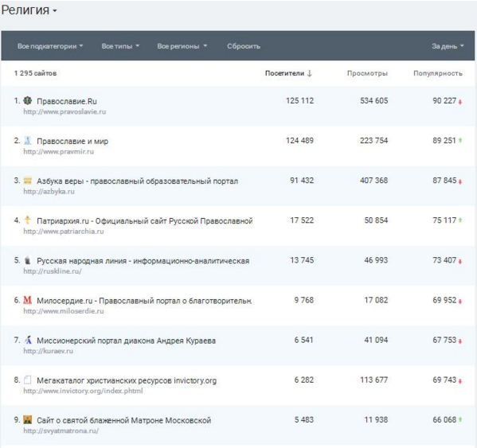Open Азбука веры portal title link
477x448 pixels.
click(x=137, y=181)
